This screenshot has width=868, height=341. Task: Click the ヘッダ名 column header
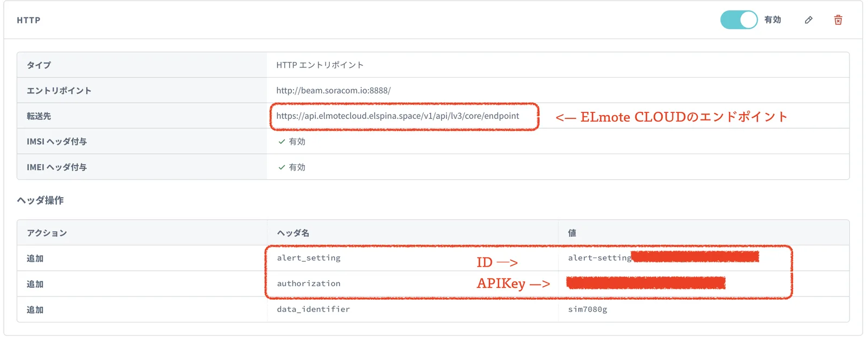(293, 233)
